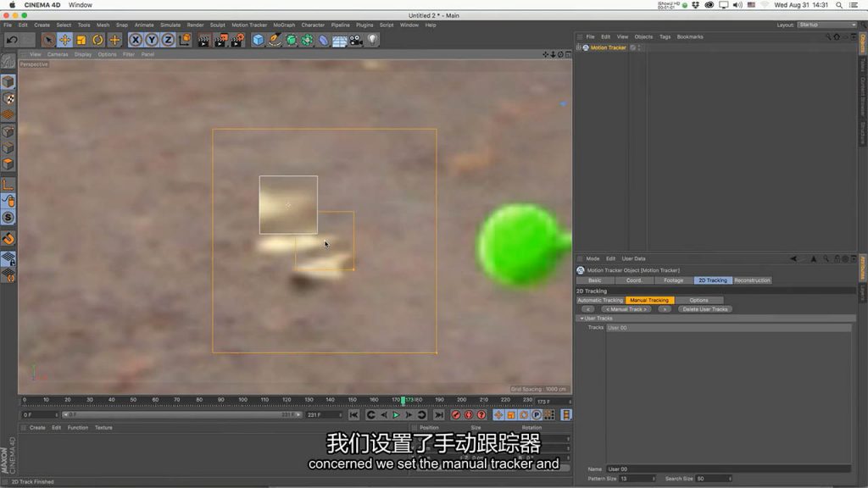Toggle Parameter keyframe recording
The height and width of the screenshot is (488, 868).
[537, 415]
